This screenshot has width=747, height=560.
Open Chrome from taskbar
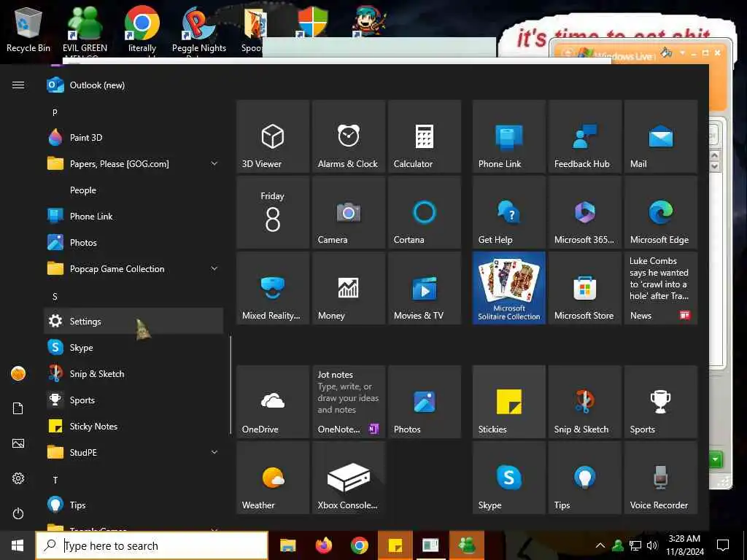360,545
